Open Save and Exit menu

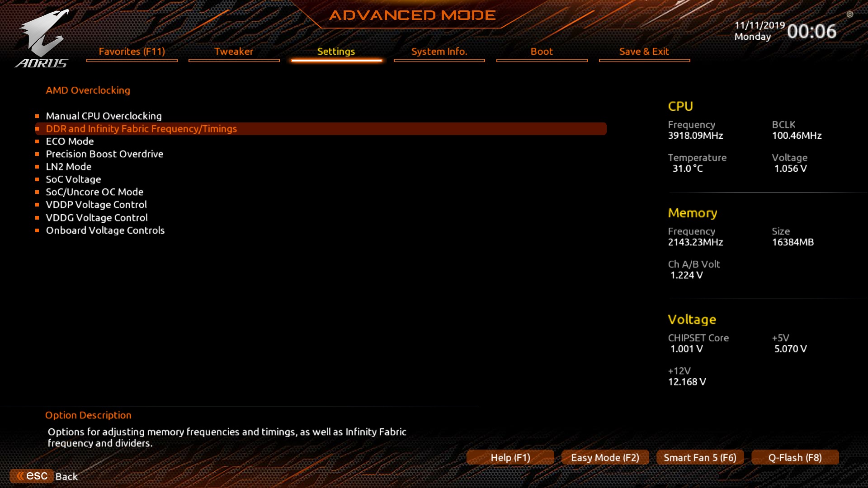pyautogui.click(x=644, y=51)
